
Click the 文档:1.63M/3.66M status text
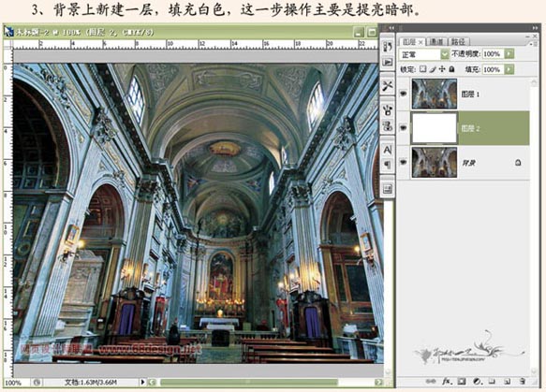pos(91,383)
